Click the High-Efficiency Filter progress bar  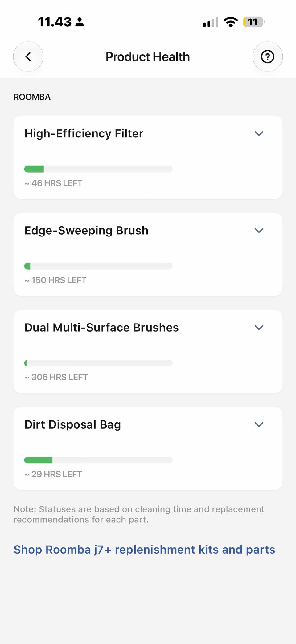[x=98, y=169]
